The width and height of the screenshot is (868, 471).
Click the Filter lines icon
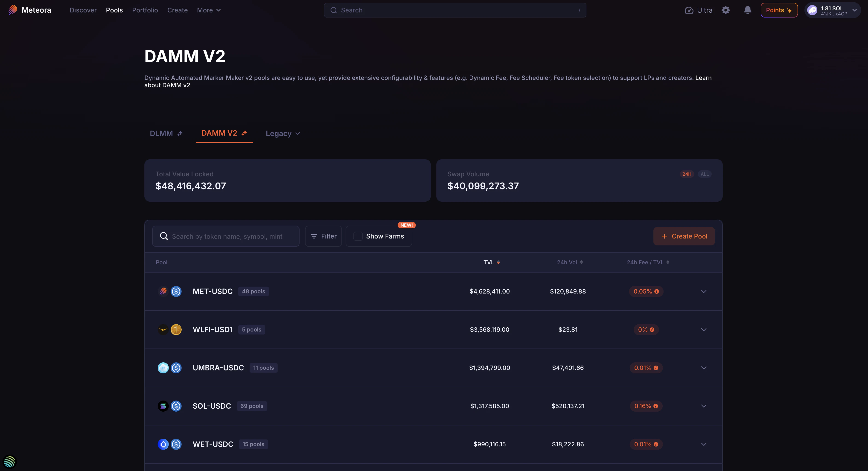click(314, 236)
